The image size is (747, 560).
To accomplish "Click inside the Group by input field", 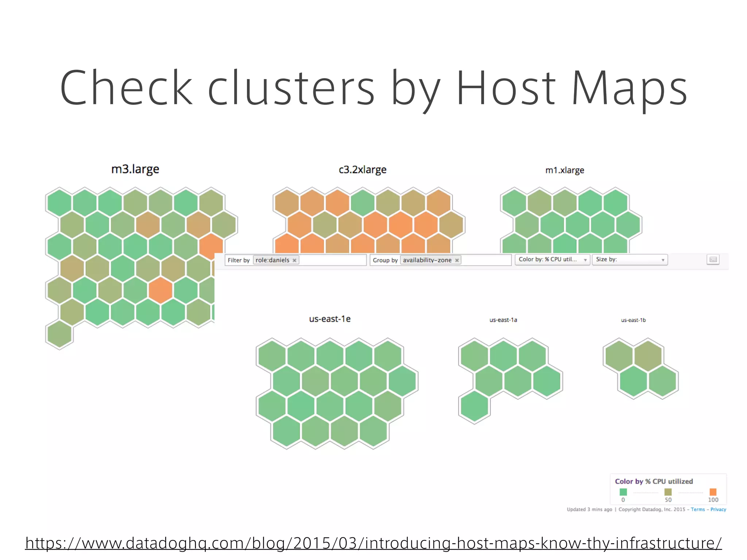I will pos(485,260).
